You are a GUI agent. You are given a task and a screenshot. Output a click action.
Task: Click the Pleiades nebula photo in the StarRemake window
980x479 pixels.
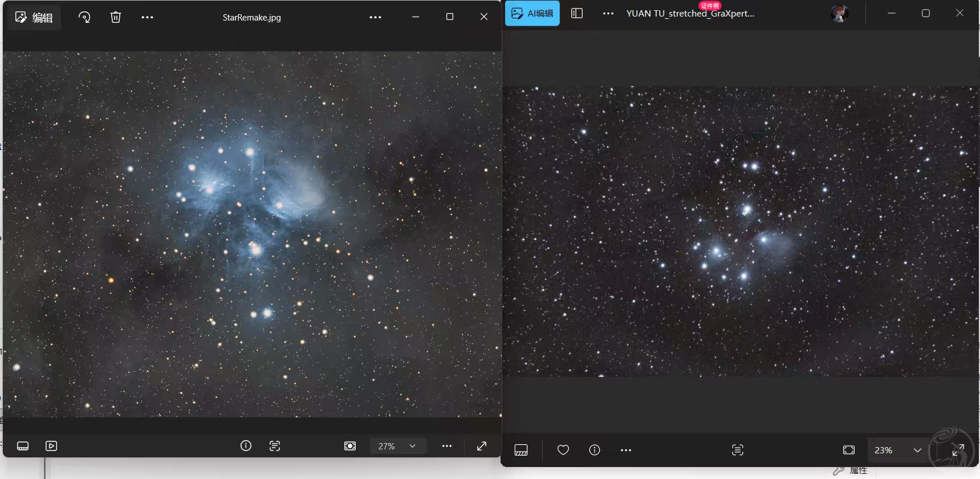click(x=252, y=234)
